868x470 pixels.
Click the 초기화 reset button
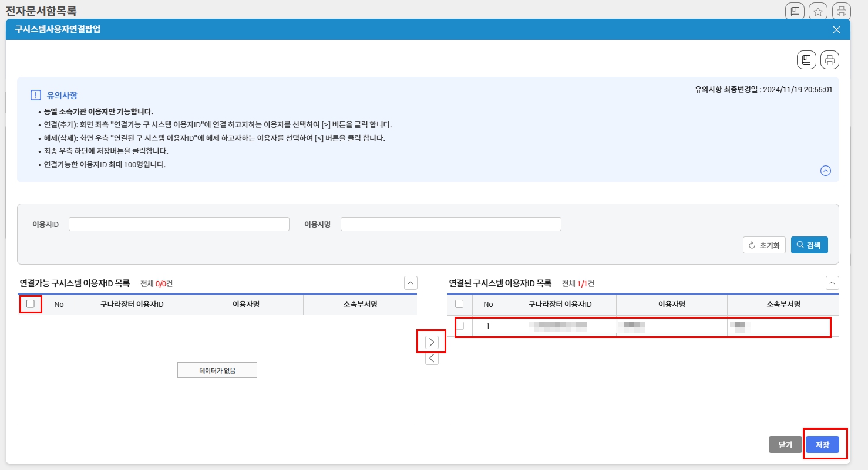[x=763, y=245]
